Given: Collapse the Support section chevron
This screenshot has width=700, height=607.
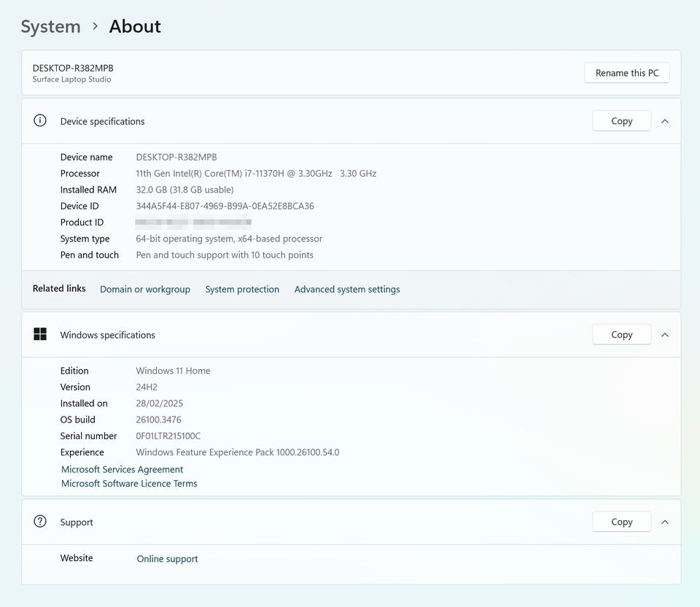Looking at the screenshot, I should click(x=664, y=522).
